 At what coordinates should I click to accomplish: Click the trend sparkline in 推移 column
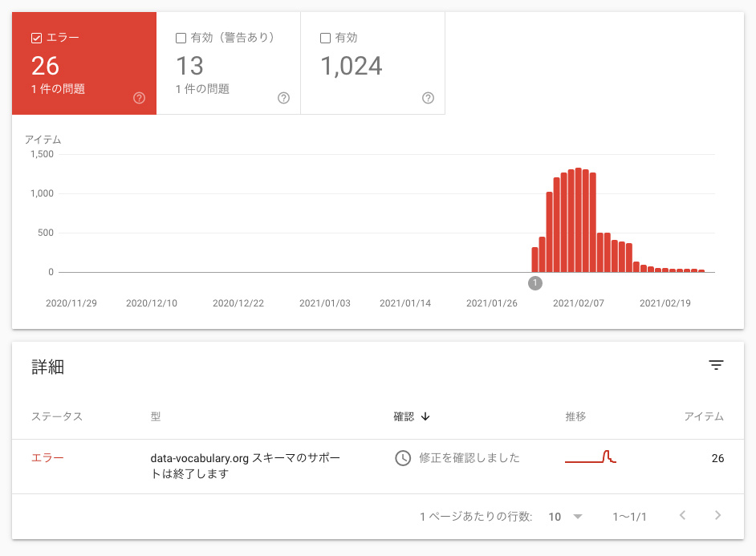click(x=591, y=457)
